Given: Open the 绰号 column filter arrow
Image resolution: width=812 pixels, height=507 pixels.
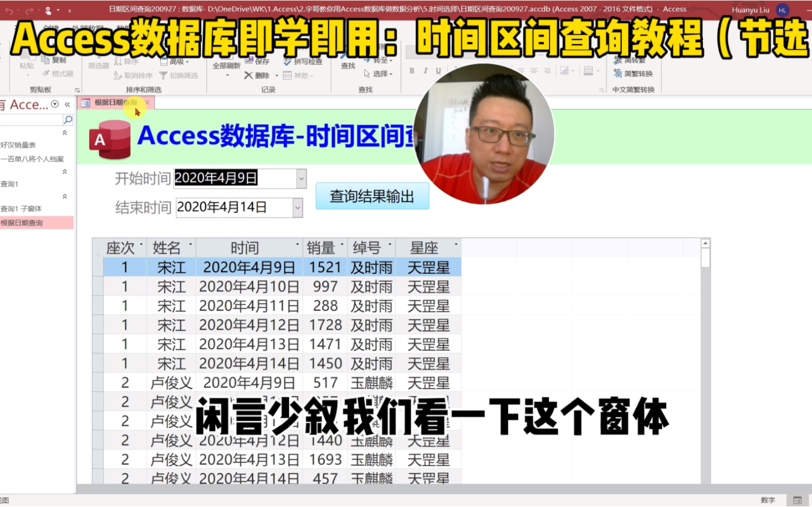Looking at the screenshot, I should coord(390,245).
